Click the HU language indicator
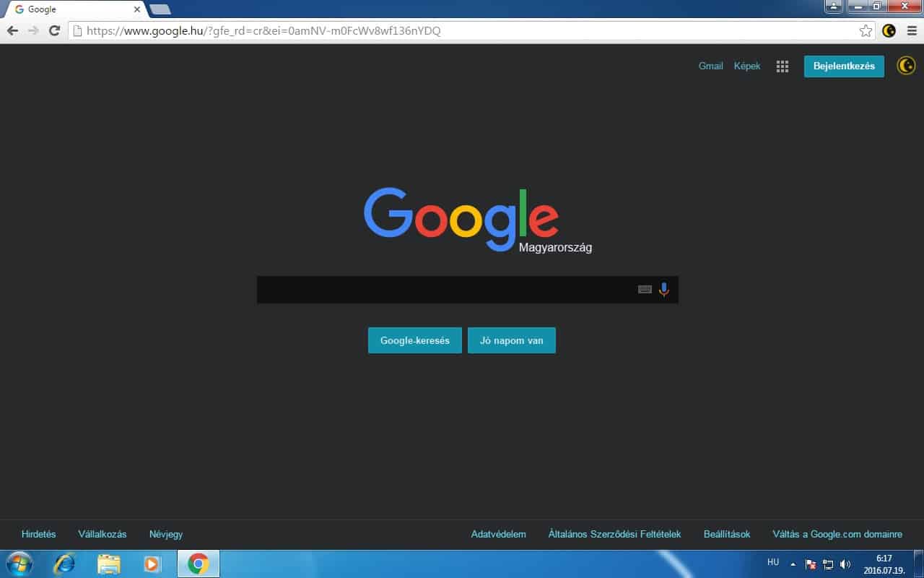 point(773,562)
